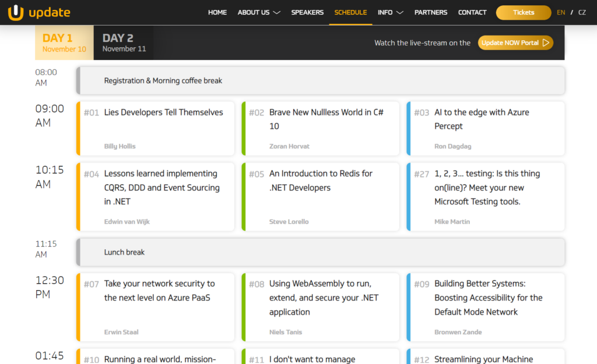Click the Watch the live-stream text
This screenshot has width=597, height=364.
tap(422, 43)
